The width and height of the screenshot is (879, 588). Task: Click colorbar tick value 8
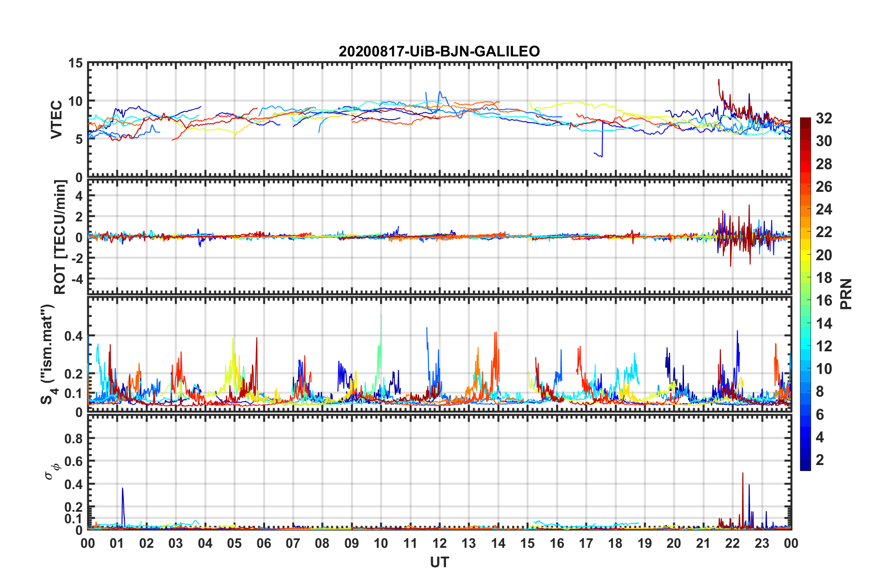pos(820,392)
